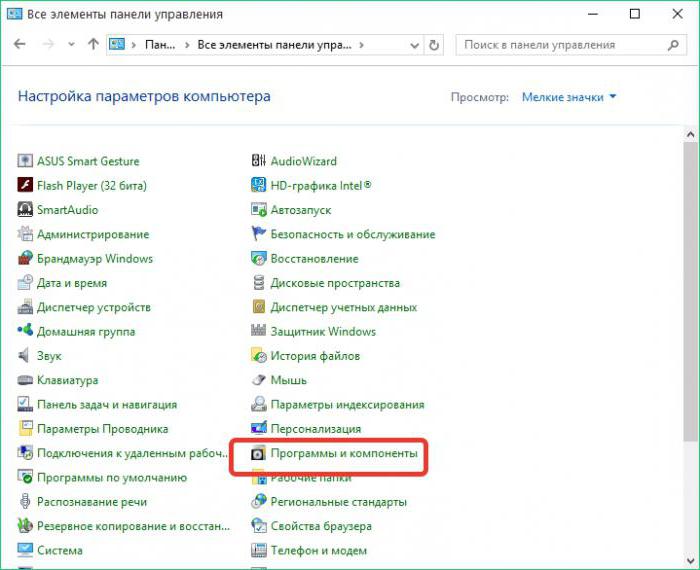Open the Восстановление icon
The image size is (700, 570).
click(x=258, y=258)
